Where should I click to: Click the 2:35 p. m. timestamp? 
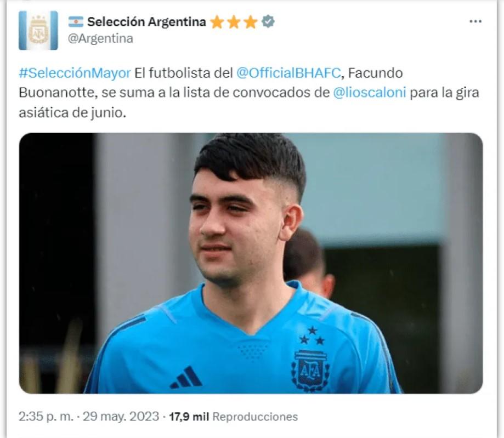coord(46,417)
